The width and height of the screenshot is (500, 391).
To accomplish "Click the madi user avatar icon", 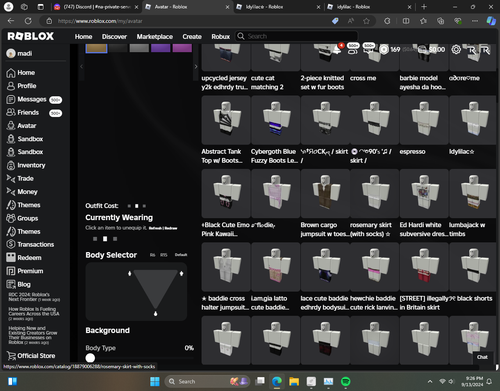I will (x=11, y=53).
